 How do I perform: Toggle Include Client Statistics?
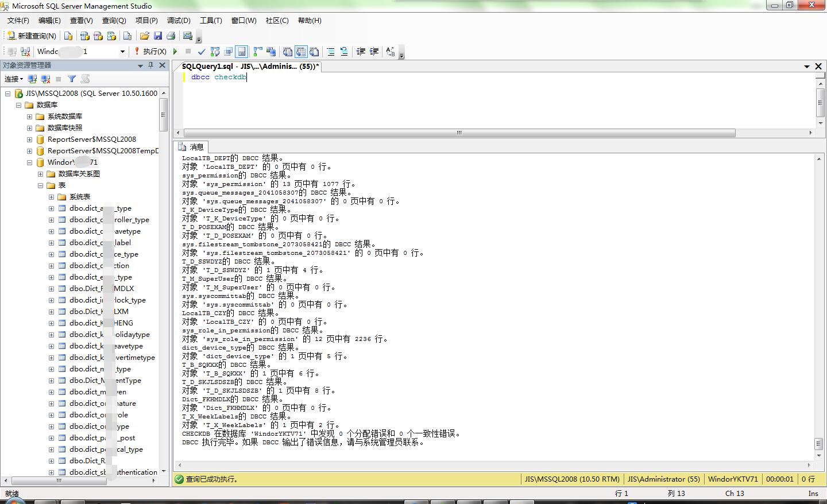(x=271, y=52)
